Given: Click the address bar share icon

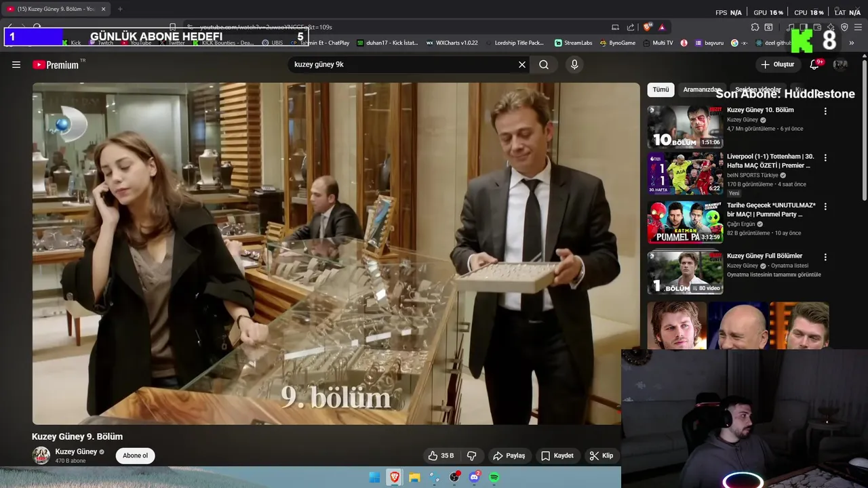Looking at the screenshot, I should coord(631,27).
